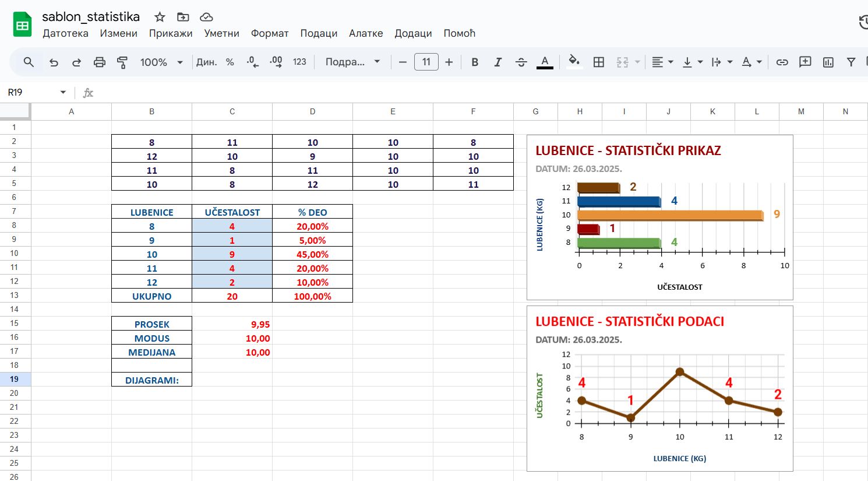This screenshot has height=481, width=868.
Task: Add a comment with the comment icon
Action: tap(805, 62)
